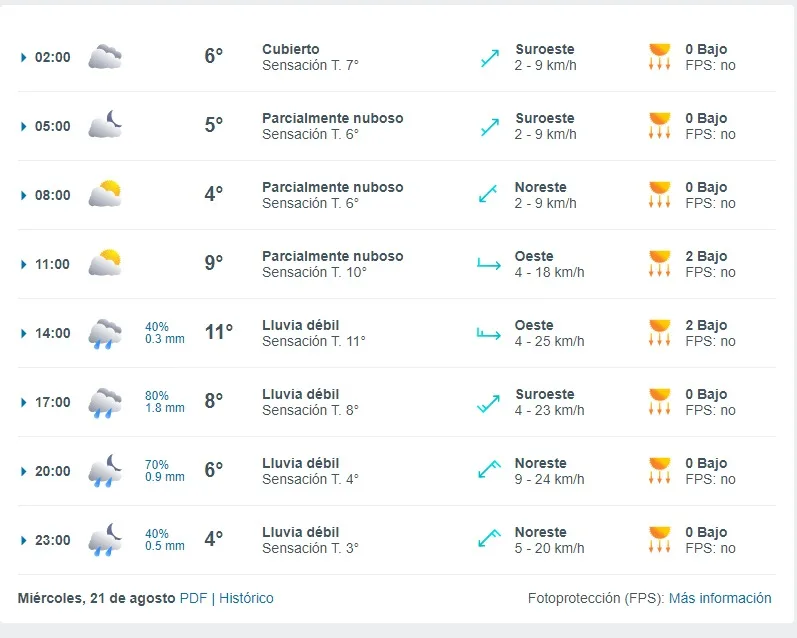Click the Suroeste wind arrow at 02:00
797x638 pixels.
[x=490, y=57]
